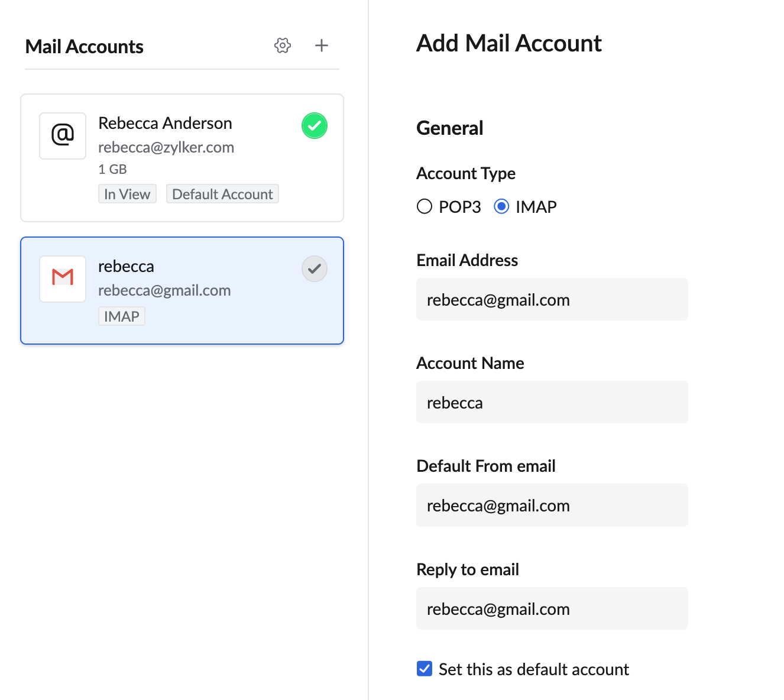784x700 pixels.
Task: Click the @ icon for Zylker account
Action: pos(63,136)
